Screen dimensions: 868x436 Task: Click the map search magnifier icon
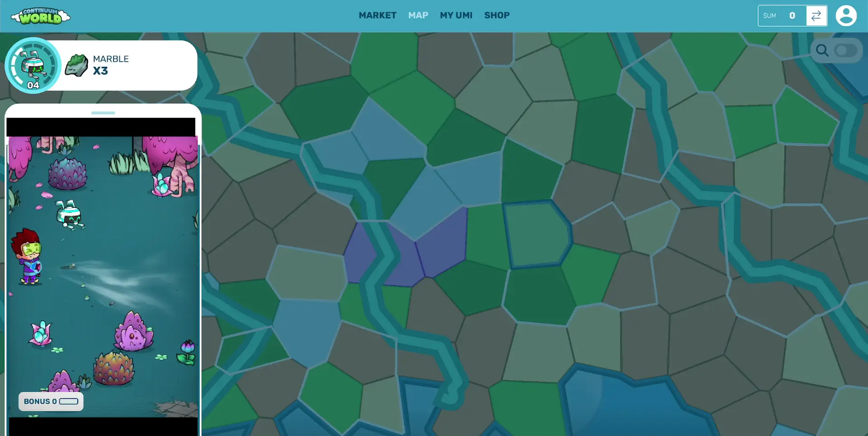(822, 51)
